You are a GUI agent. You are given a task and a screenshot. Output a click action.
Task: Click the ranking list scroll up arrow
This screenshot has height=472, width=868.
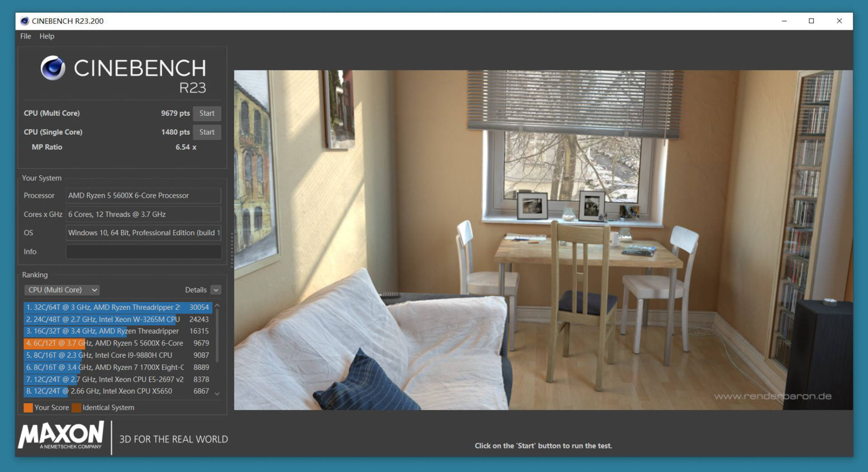coord(217,306)
